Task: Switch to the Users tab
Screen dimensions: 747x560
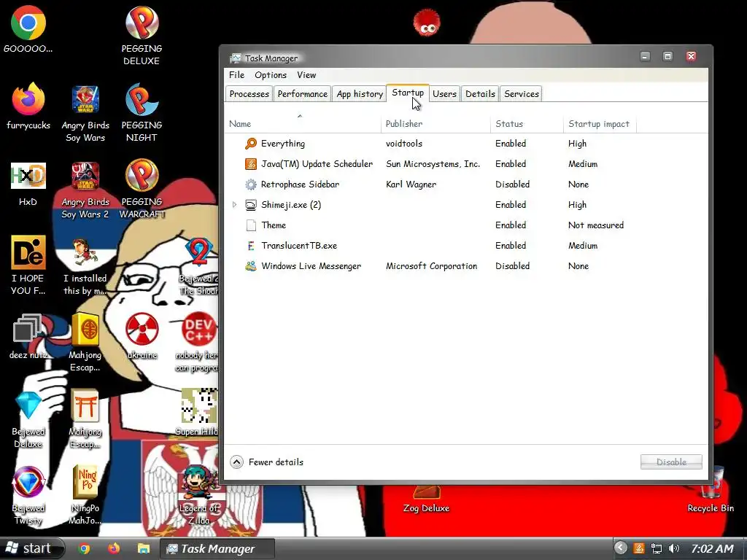Action: (444, 94)
